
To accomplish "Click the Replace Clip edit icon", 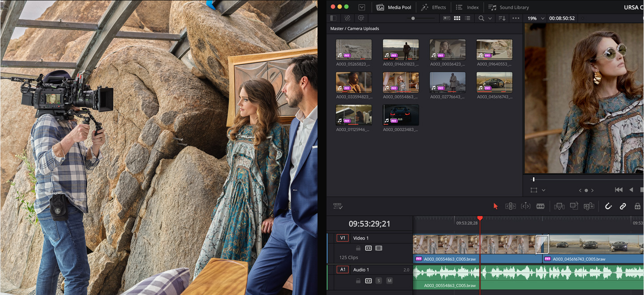I will [x=589, y=206].
